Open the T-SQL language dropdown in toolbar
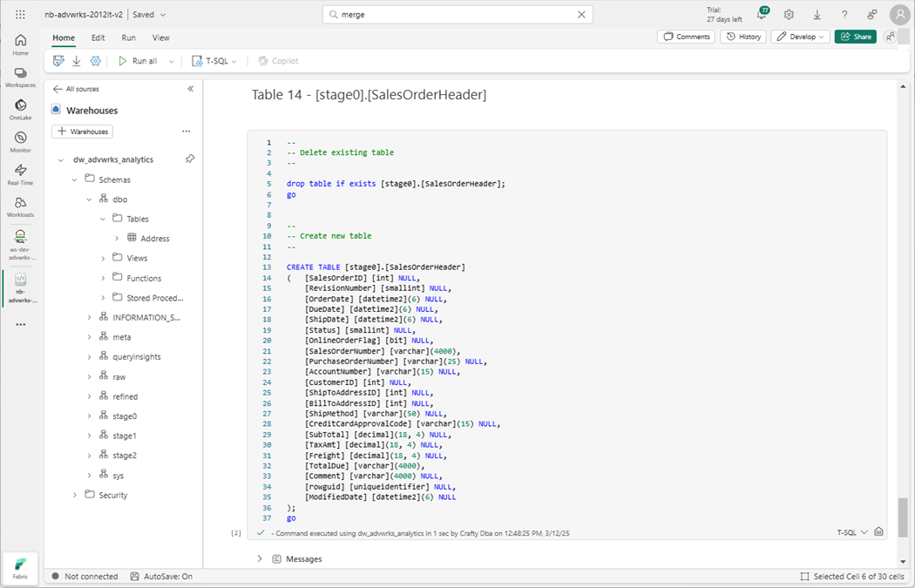 click(x=214, y=61)
